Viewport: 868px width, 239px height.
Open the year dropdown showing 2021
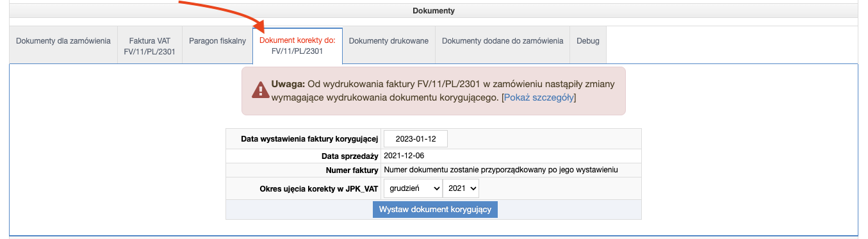(x=461, y=188)
